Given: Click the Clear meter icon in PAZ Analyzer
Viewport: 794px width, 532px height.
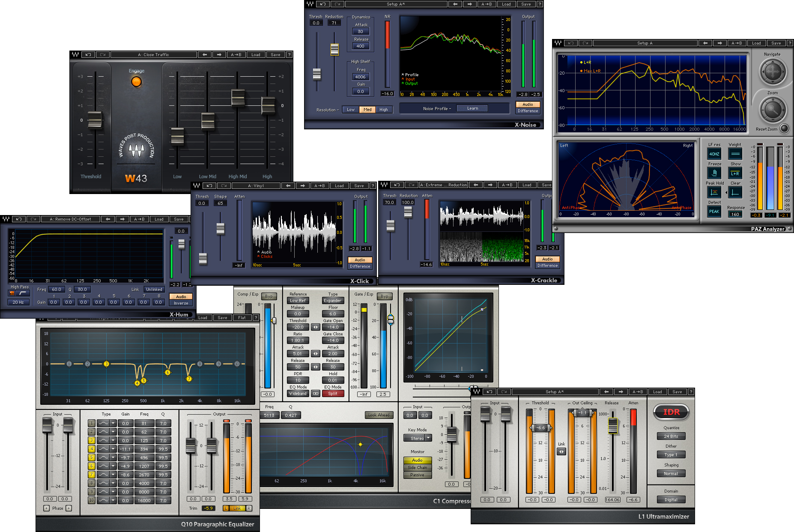Looking at the screenshot, I should 735,192.
